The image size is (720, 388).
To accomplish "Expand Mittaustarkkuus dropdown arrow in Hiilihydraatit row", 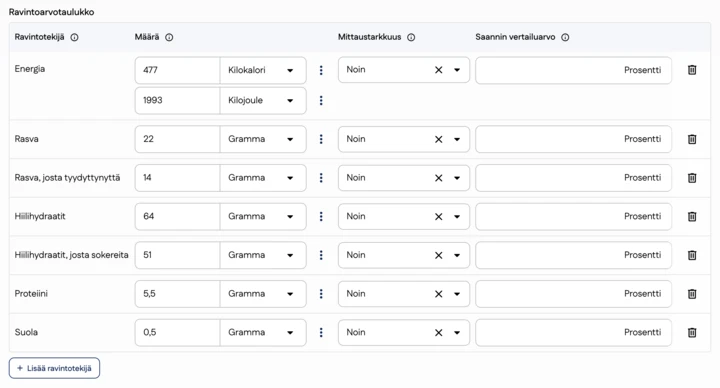I will (457, 216).
